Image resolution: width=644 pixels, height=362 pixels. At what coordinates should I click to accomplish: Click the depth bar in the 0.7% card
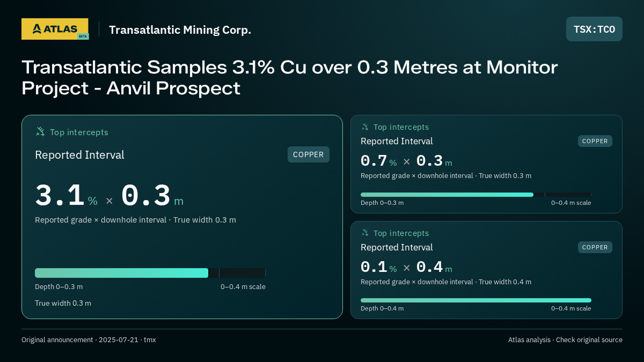(x=476, y=195)
